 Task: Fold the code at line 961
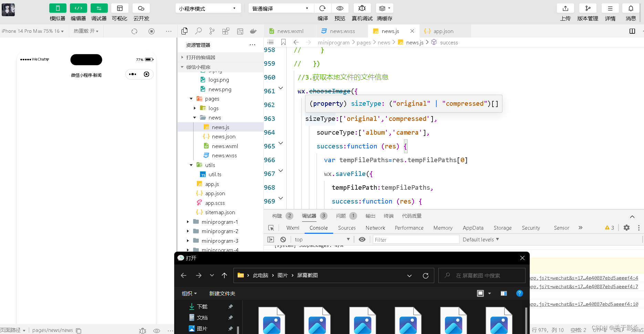[x=281, y=88]
